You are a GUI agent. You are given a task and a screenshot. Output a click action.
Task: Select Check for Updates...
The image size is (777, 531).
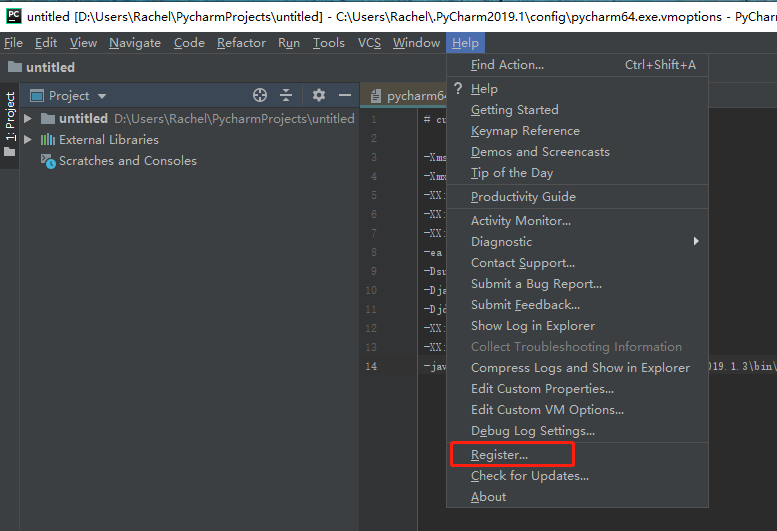point(577,476)
